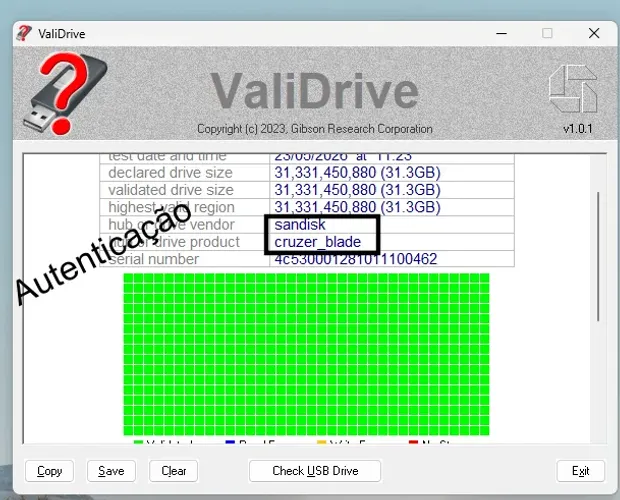Click the 'serial number' label
This screenshot has width=620, height=500.
tap(153, 259)
